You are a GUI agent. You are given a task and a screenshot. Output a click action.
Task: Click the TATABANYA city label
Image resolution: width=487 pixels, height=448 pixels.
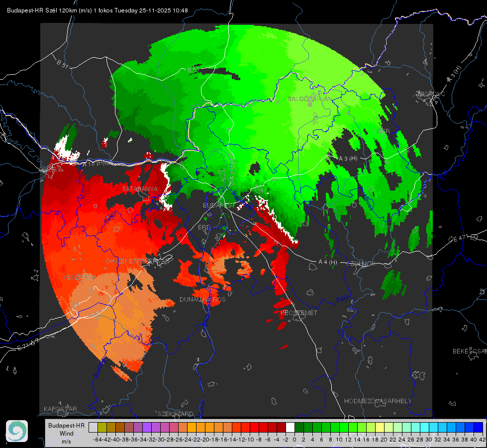click(140, 189)
